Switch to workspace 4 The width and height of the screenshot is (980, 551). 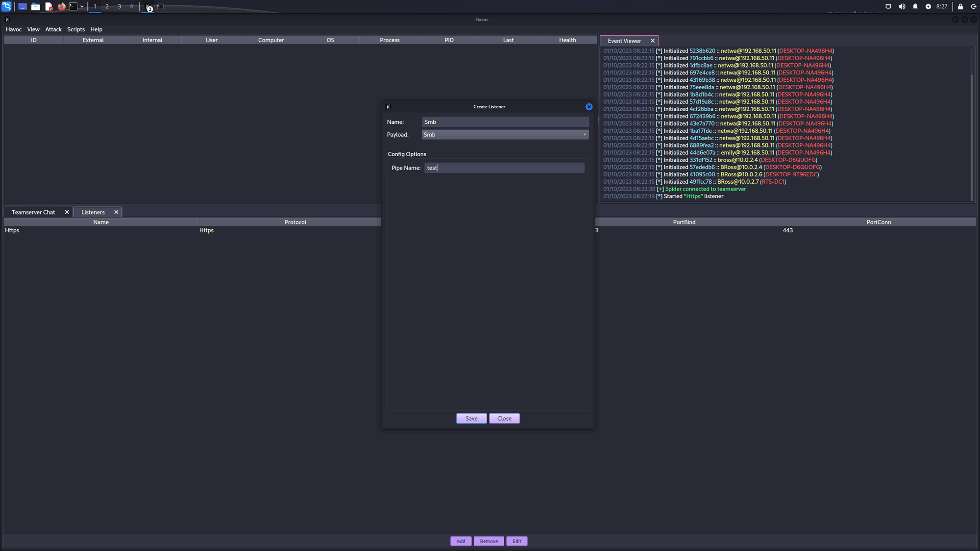[x=131, y=6]
